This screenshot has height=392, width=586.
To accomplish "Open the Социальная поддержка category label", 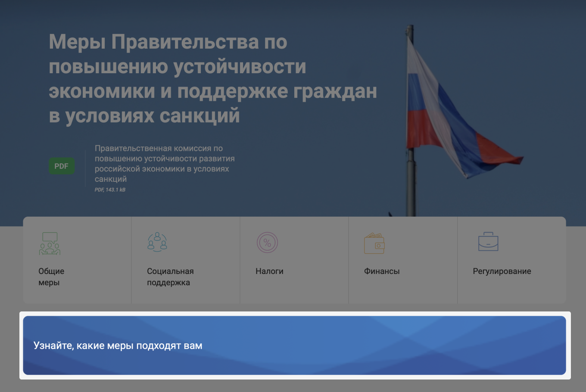I will [x=170, y=277].
